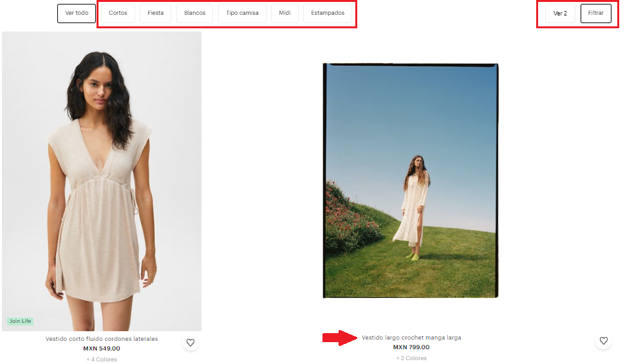
Task: Click the MXN 799.00 price
Action: [411, 347]
